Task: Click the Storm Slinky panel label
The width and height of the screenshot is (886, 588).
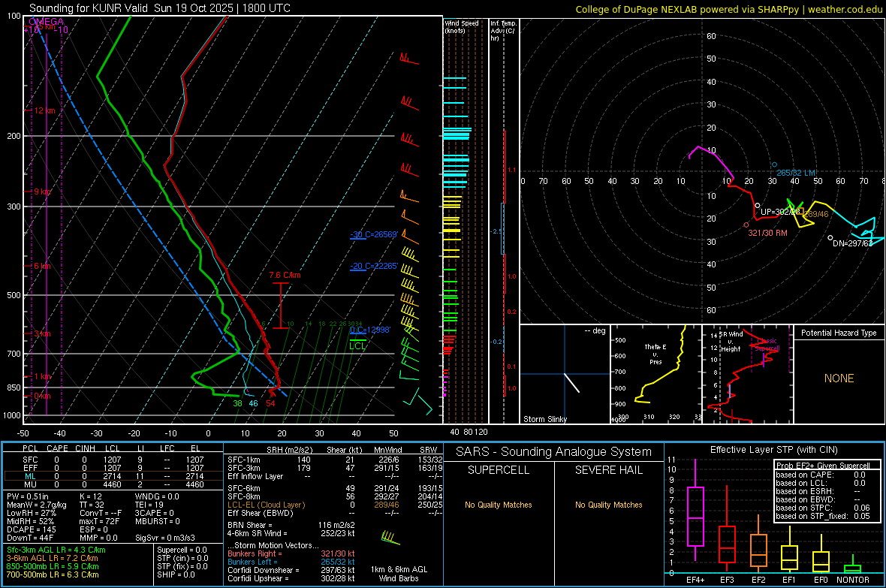Action: (x=544, y=419)
